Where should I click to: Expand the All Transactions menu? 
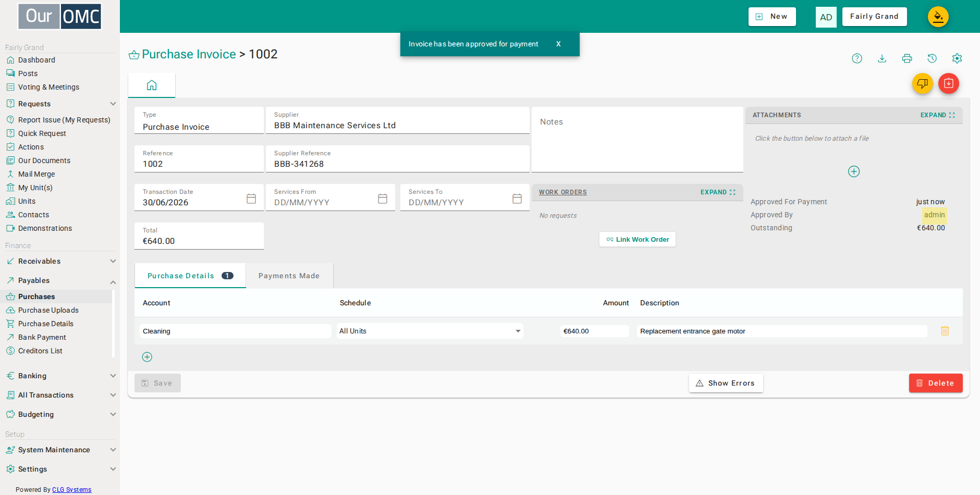[60, 395]
